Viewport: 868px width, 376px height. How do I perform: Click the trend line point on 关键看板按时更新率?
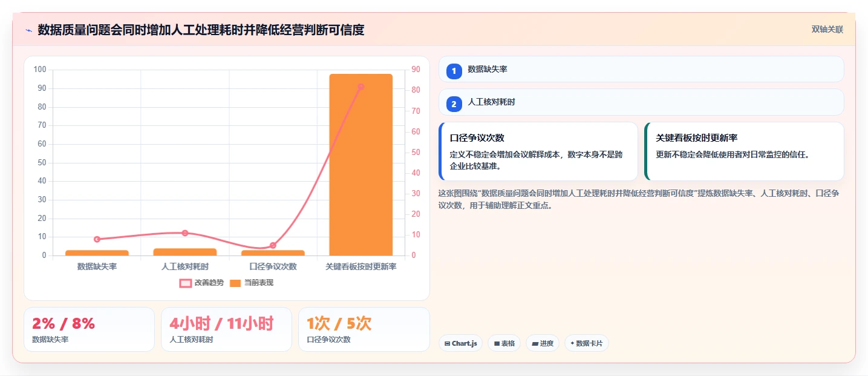[361, 87]
